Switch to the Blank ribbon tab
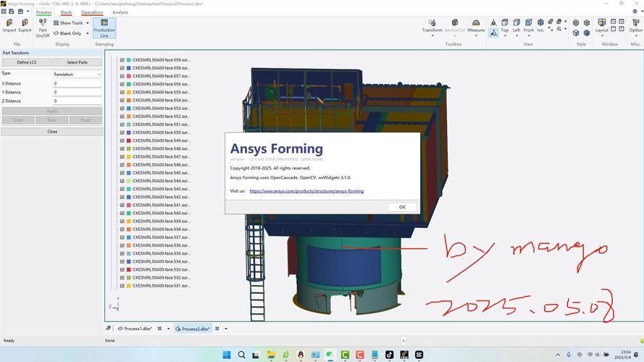Image resolution: width=644 pixels, height=362 pixels. point(66,12)
